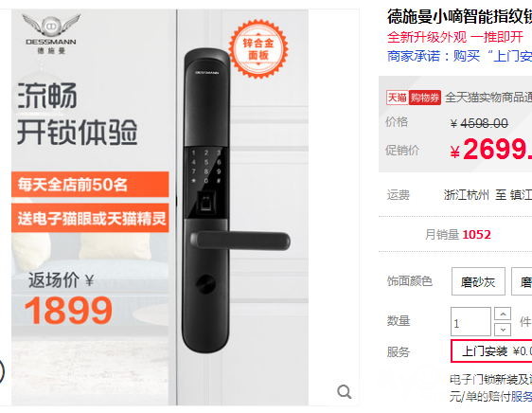
Task: Click the 每天全店前50名 orange banner
Action: click(x=90, y=185)
